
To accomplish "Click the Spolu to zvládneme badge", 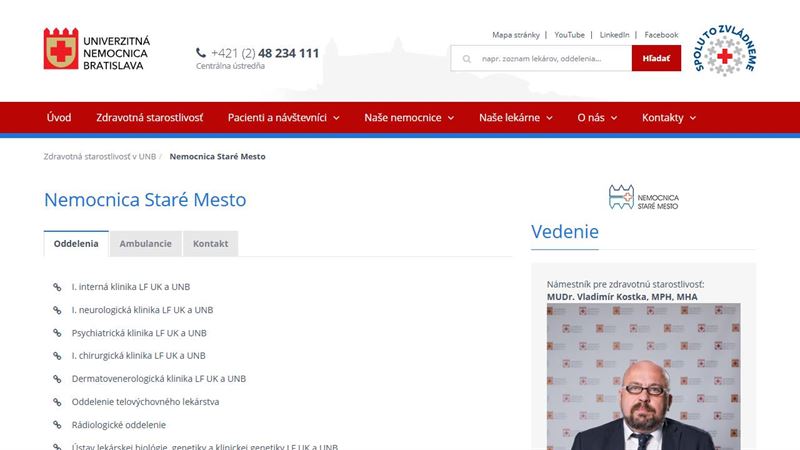I will pos(724,51).
